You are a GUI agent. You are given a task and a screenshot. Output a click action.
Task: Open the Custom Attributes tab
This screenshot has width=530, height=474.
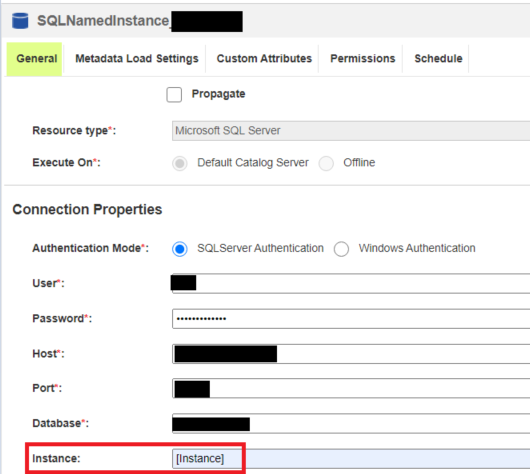(x=264, y=59)
